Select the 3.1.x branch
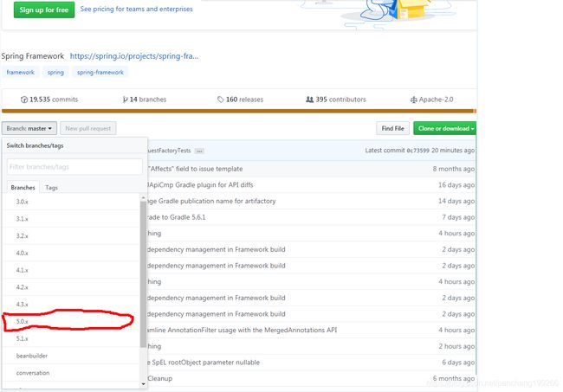The height and width of the screenshot is (392, 563). click(x=71, y=219)
